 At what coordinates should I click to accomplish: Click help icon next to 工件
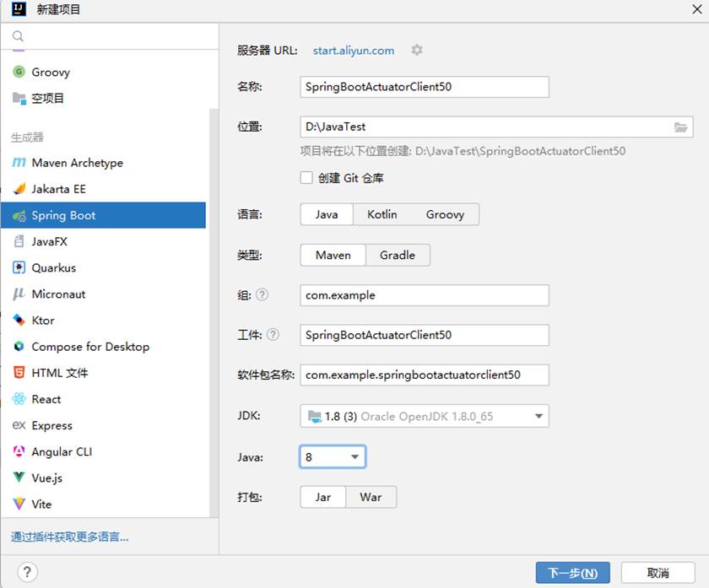click(273, 334)
